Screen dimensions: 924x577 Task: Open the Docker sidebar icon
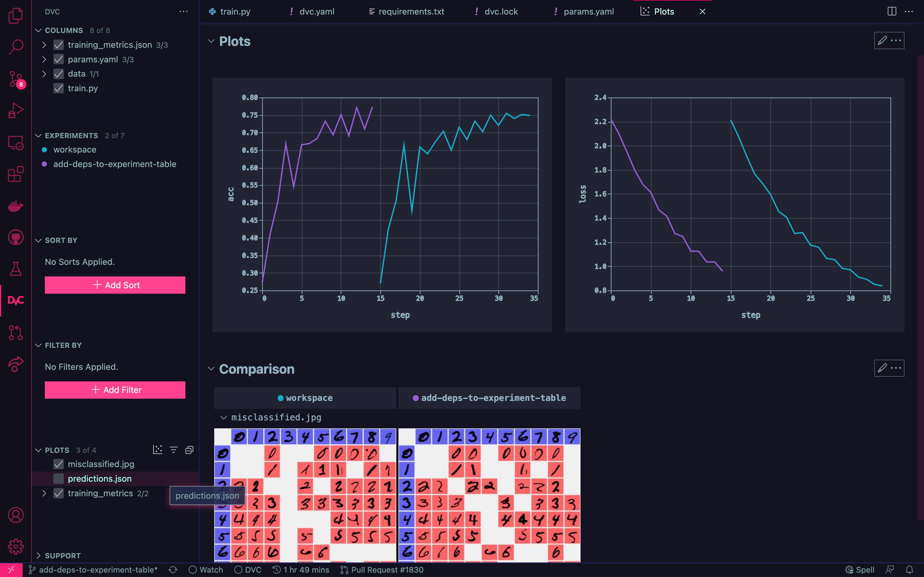16,206
